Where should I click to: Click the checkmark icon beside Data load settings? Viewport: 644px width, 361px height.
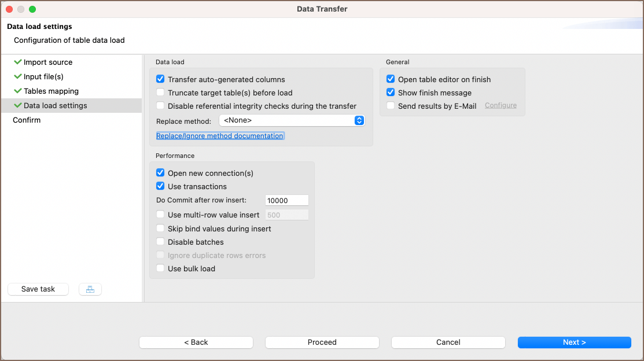tap(19, 105)
